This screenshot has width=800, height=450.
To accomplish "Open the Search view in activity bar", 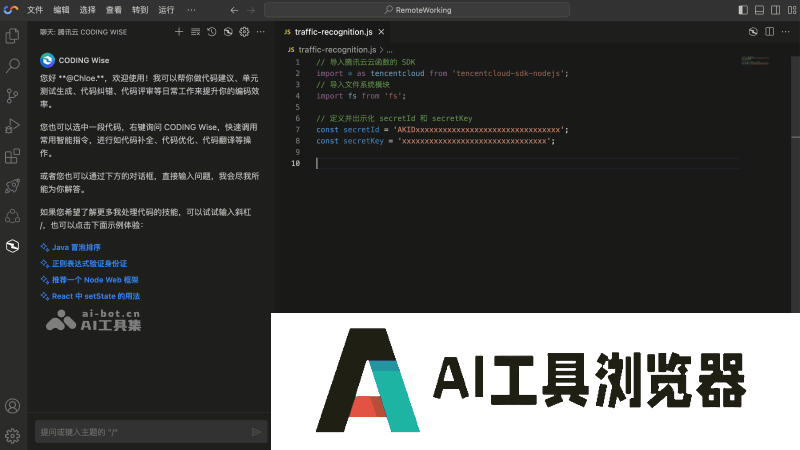I will click(x=12, y=65).
